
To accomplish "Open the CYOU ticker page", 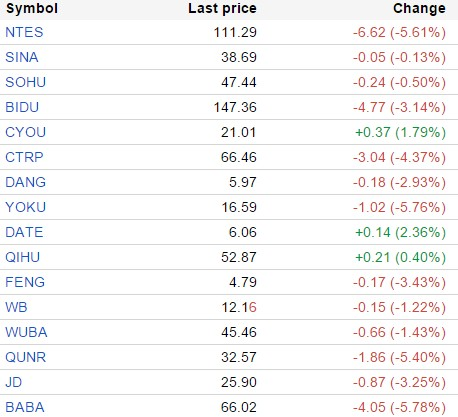I will pyautogui.click(x=25, y=132).
